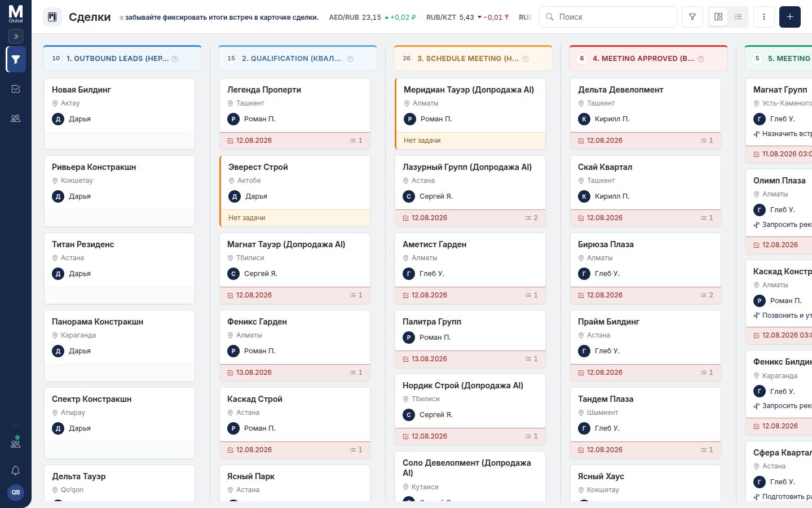Focus the Поиск search field
Viewport: 812px width, 508px height.
[x=608, y=17]
